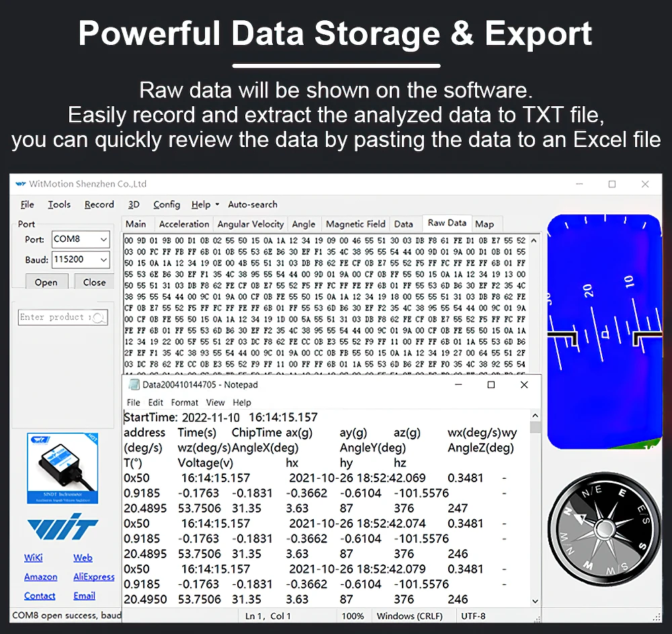
Task: Open the Notepad View menu
Action: [215, 402]
